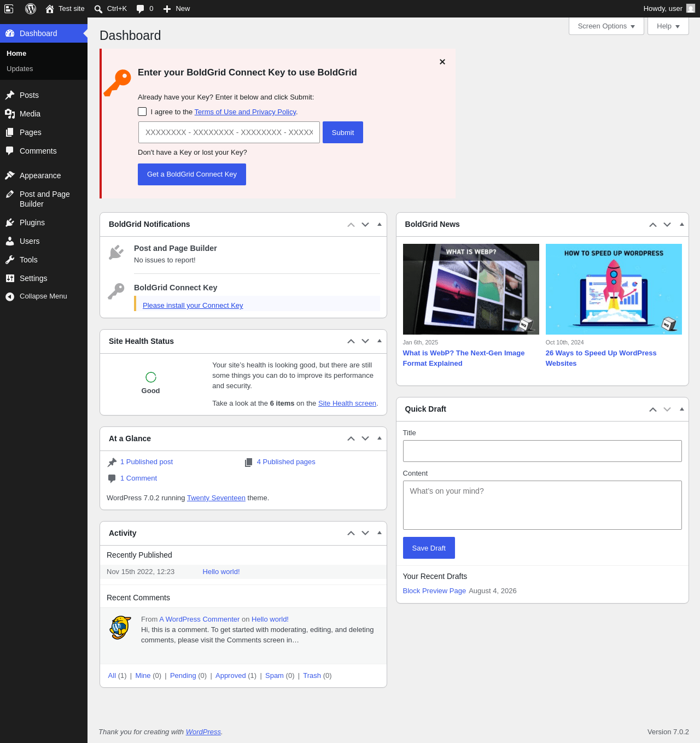Click the plus icon beside New

tap(167, 9)
